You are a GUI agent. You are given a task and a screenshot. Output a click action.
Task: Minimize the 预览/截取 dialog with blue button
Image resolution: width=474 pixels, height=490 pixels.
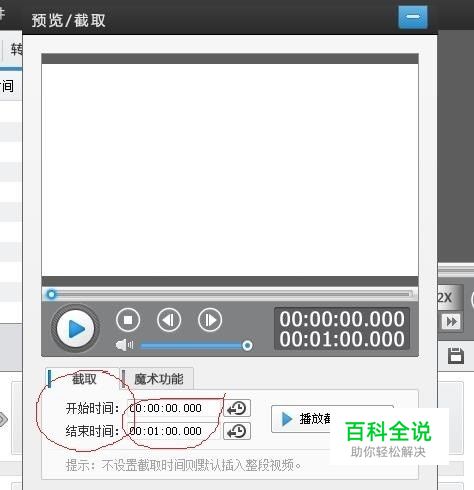[x=413, y=17]
